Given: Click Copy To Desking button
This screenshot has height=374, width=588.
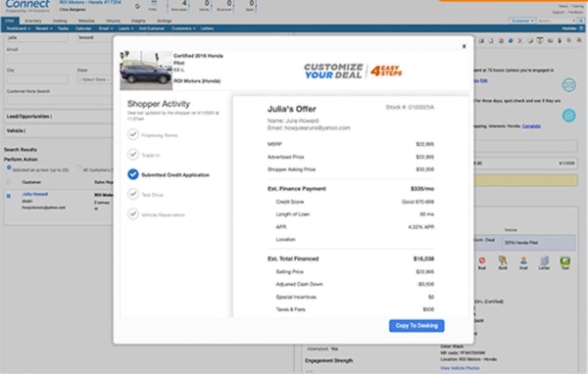Looking at the screenshot, I should [x=416, y=326].
